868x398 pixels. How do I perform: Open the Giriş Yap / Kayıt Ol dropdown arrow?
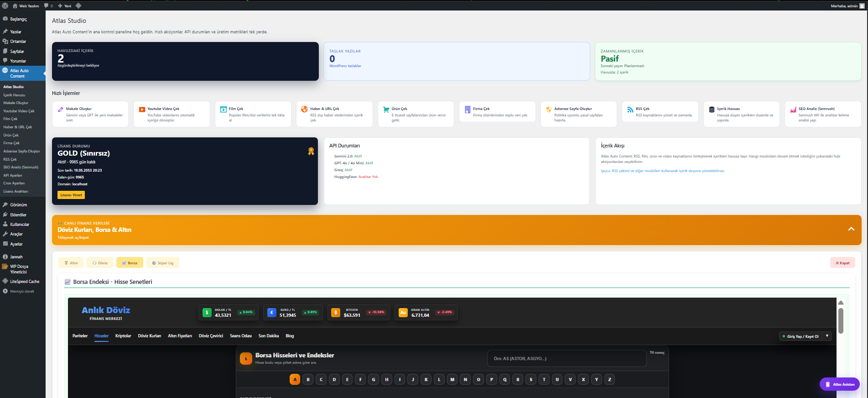coord(827,336)
